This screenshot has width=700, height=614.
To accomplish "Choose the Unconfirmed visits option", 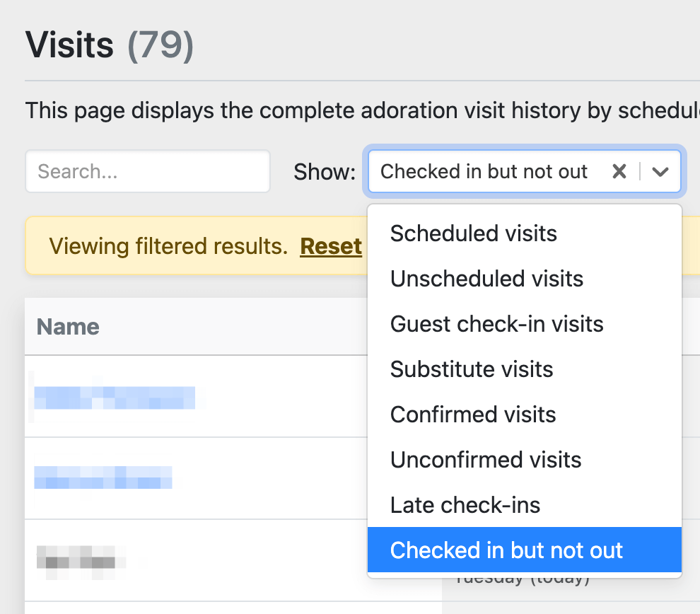I will (x=486, y=460).
